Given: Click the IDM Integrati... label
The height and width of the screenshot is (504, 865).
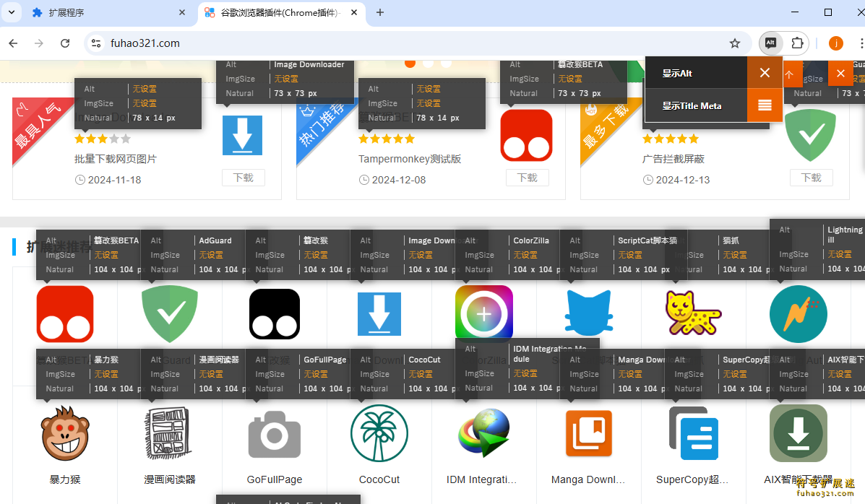Looking at the screenshot, I should pyautogui.click(x=481, y=479).
